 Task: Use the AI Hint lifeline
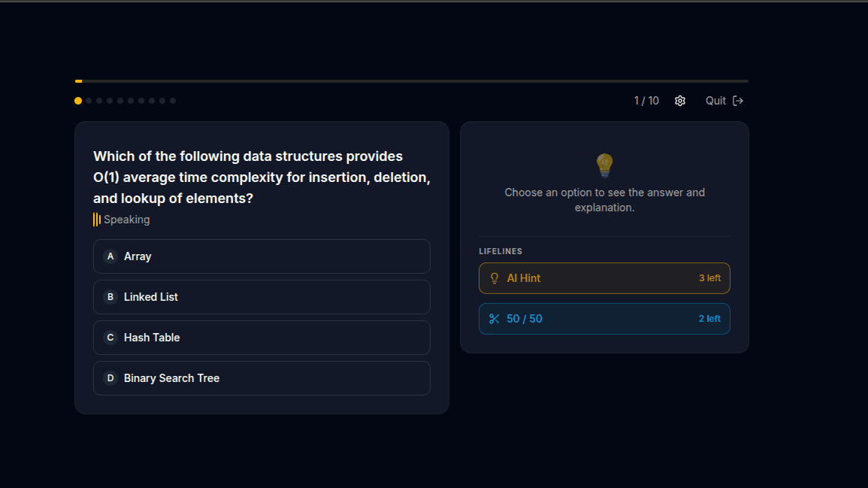[604, 278]
